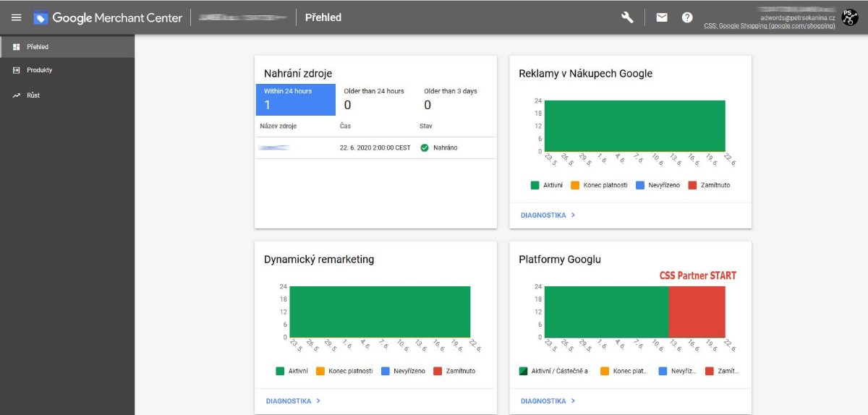Screen dimensions: 868x415
Task: Open DIAGNOSTIKA under Reklamy v Nákupech Google
Action: 548,215
